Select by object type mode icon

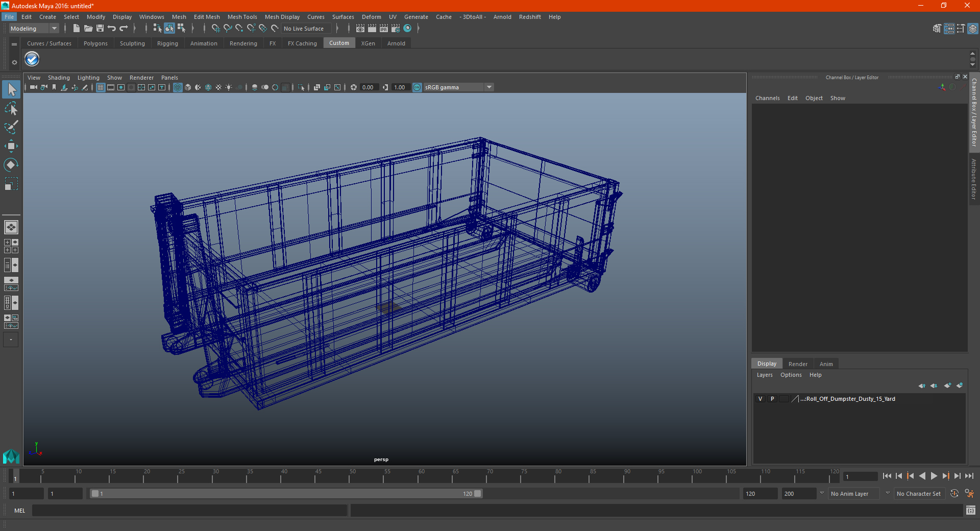[169, 29]
